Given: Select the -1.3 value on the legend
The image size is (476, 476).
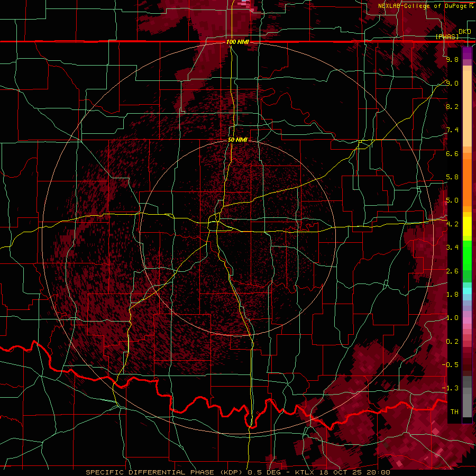Looking at the screenshot, I should tap(450, 388).
